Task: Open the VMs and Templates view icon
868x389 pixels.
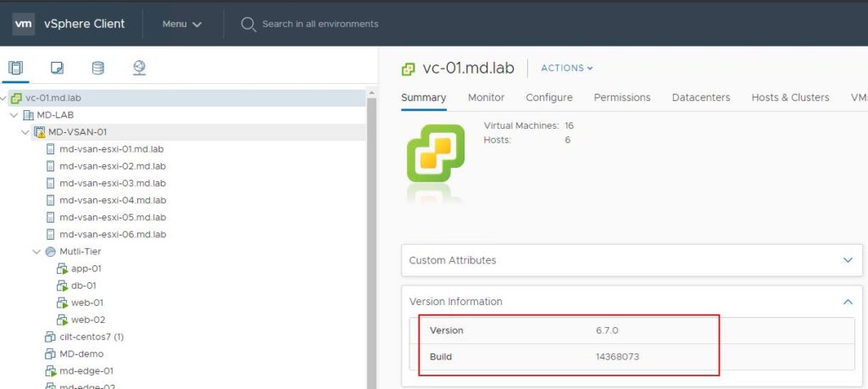Action: (57, 68)
